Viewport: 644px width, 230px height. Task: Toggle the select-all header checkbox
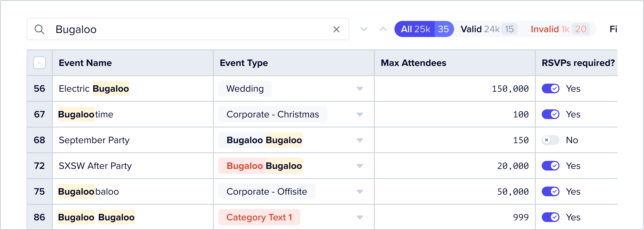39,63
